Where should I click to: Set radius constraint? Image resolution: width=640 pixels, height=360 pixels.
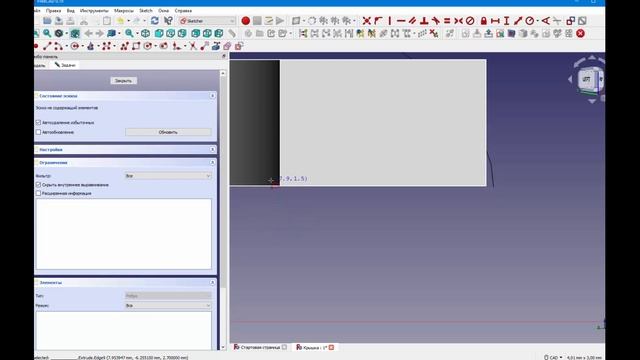tap(529, 20)
